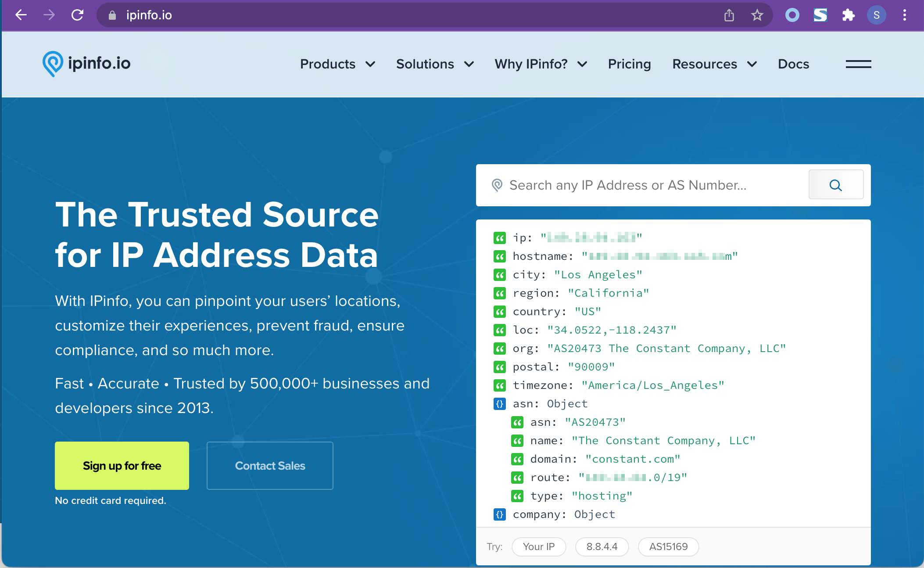924x568 pixels.
Task: Open the Docs page
Action: (793, 64)
